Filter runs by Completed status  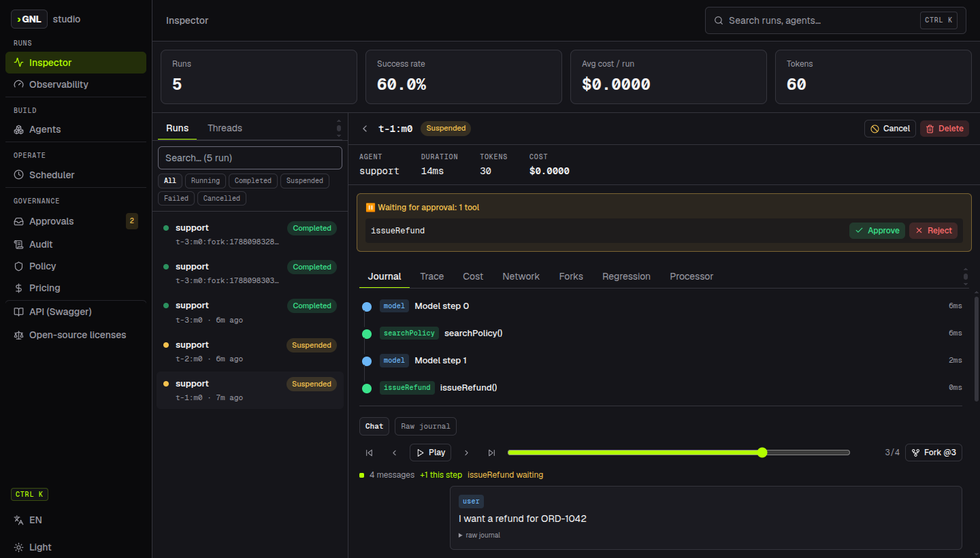click(252, 181)
